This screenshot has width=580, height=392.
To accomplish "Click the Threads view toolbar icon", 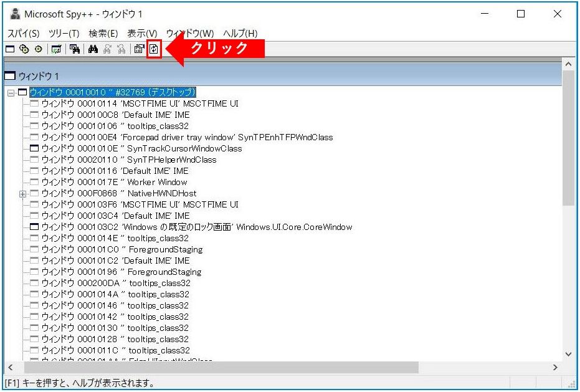I will coord(39,49).
